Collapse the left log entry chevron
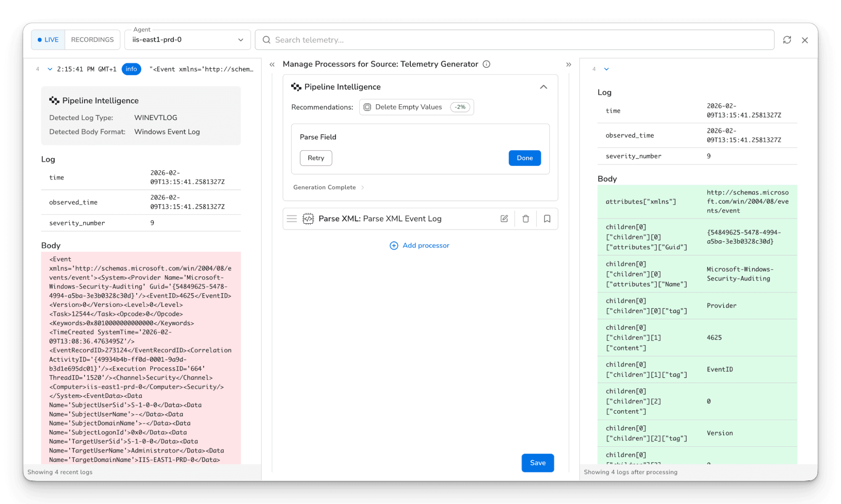 (50, 69)
